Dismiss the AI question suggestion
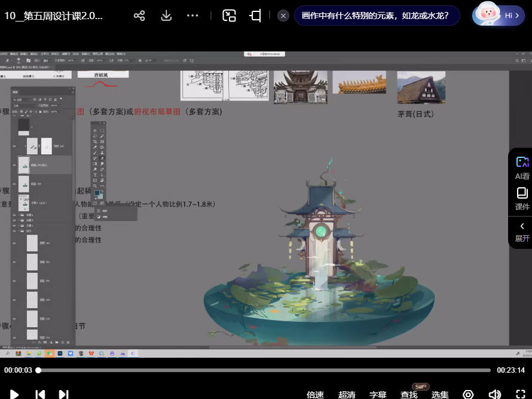Viewport: 532px width, 399px height. [x=283, y=16]
